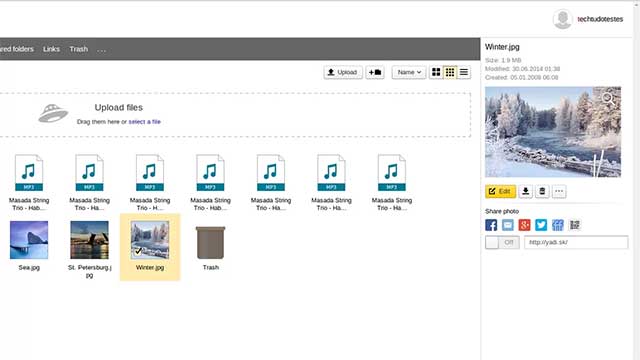Viewport: 640px width, 360px height.
Task: Switch to large tiles view
Action: tap(436, 72)
